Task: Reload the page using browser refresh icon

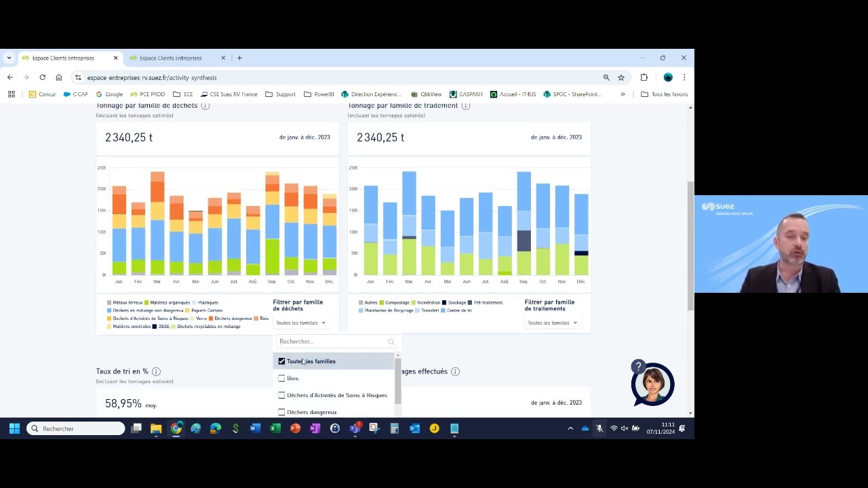Action: [42, 77]
